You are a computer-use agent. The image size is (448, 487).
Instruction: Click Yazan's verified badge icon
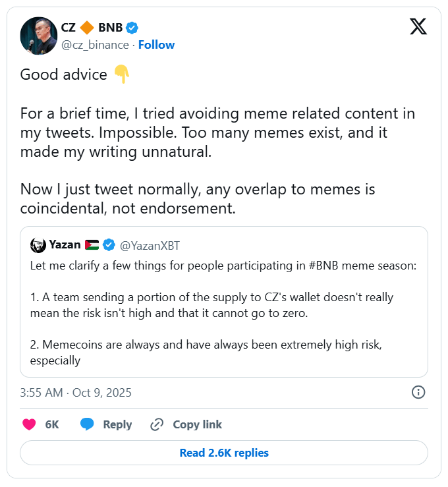click(109, 245)
